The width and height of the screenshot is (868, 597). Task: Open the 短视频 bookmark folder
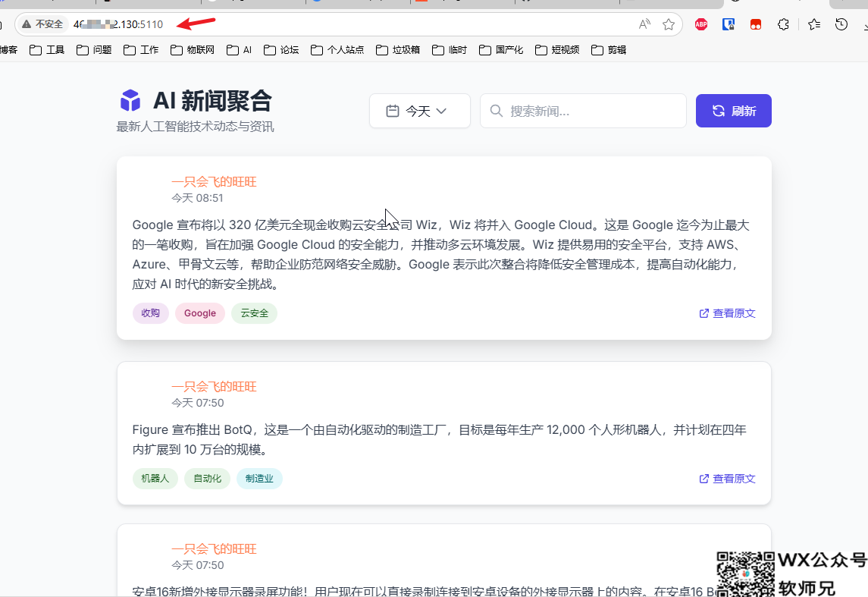pos(557,50)
